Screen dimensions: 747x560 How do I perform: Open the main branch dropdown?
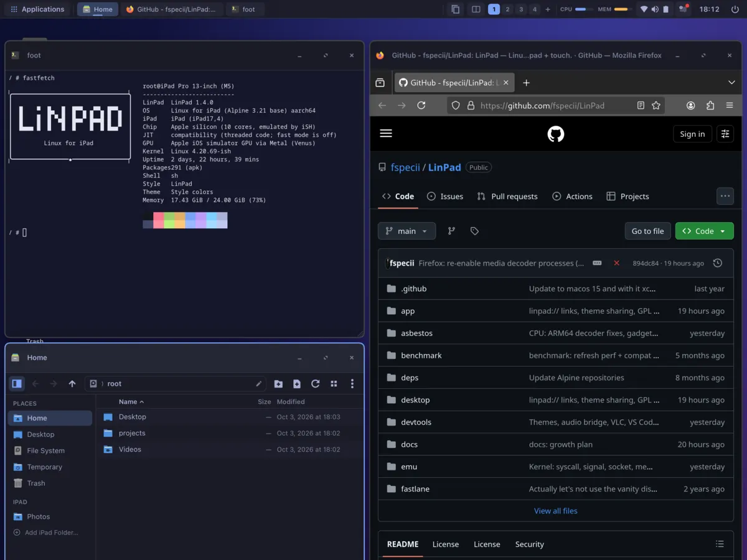point(406,231)
